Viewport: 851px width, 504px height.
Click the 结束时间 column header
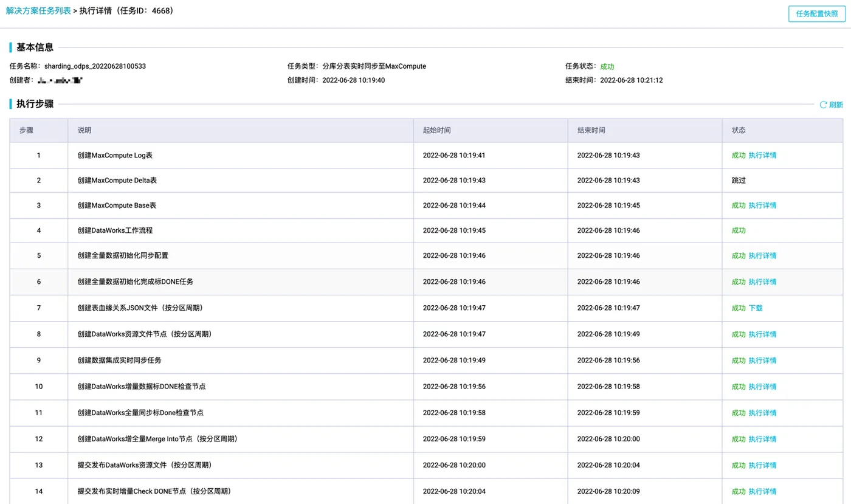(x=645, y=130)
